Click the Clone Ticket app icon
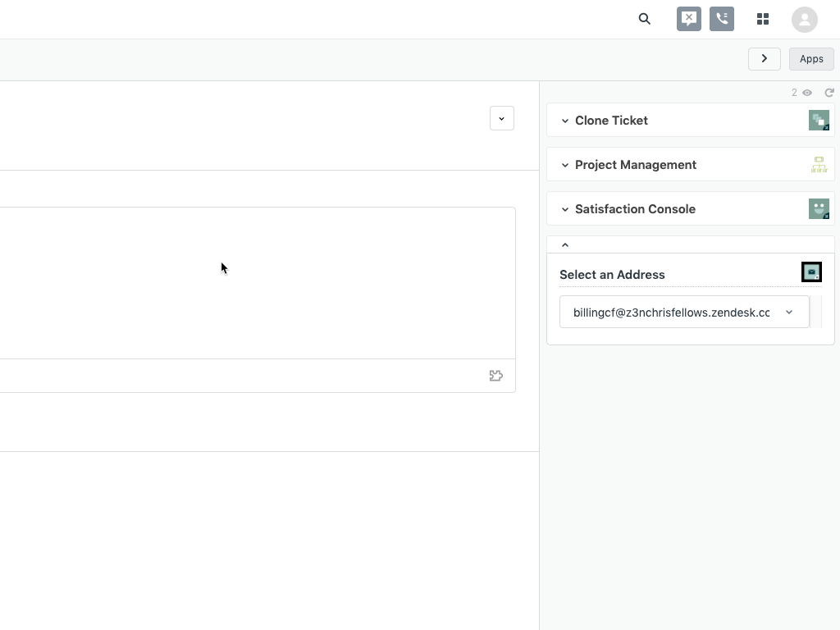 point(819,121)
